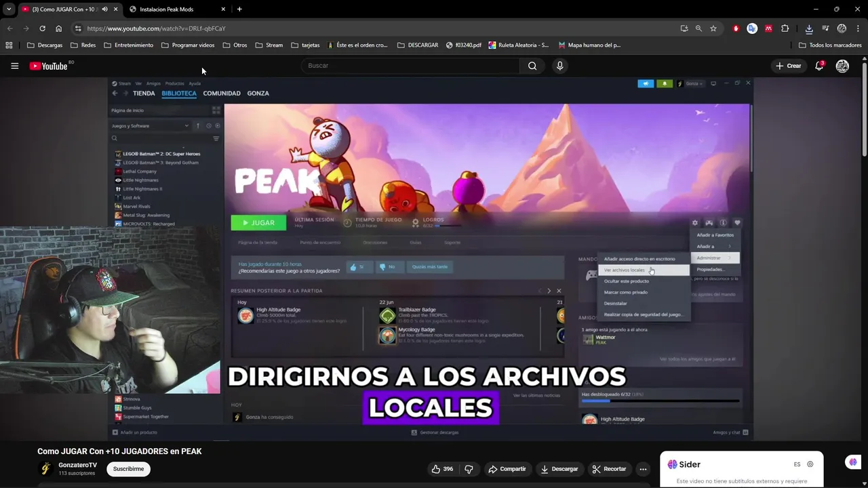
Task: Open the GonzateroTV channel name link
Action: coord(77,465)
